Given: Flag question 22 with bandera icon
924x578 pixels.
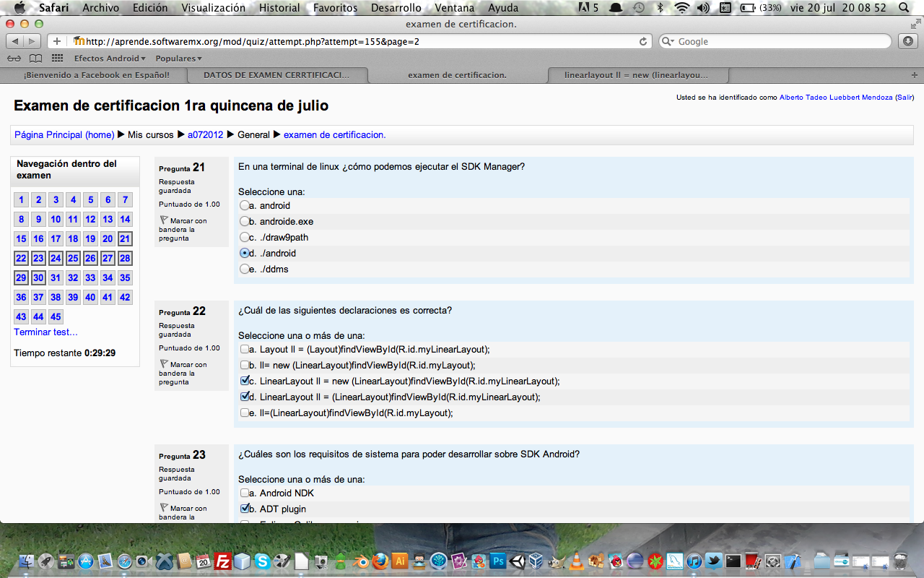Looking at the screenshot, I should (164, 364).
